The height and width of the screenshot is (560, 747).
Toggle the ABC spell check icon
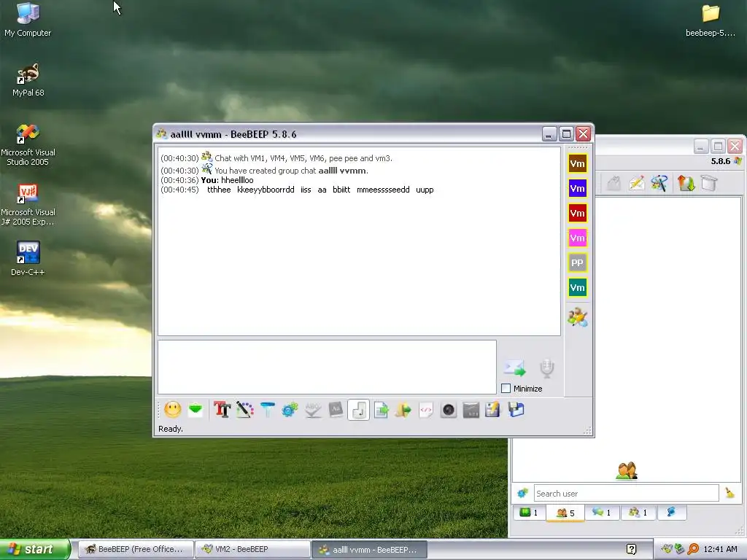pos(312,410)
